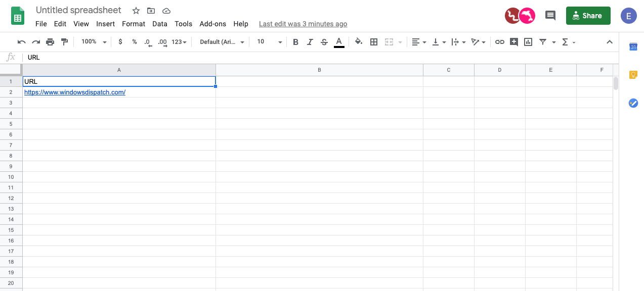Format the cell as currency
The image size is (644, 291).
(120, 42)
